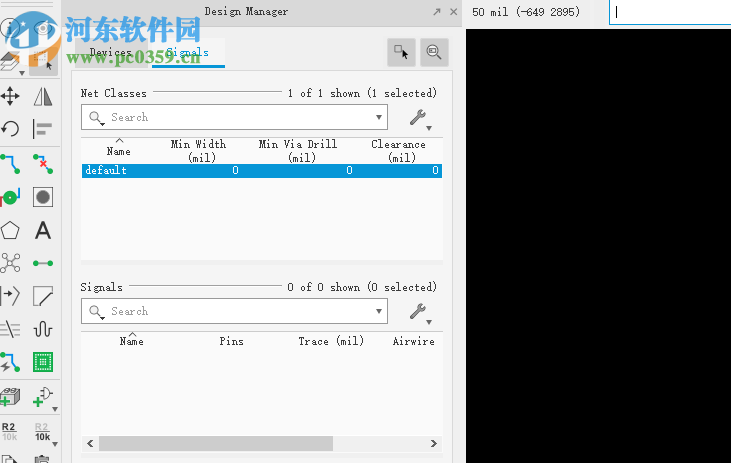Select the green Fanout grid tool
The image size is (731, 463).
click(43, 362)
